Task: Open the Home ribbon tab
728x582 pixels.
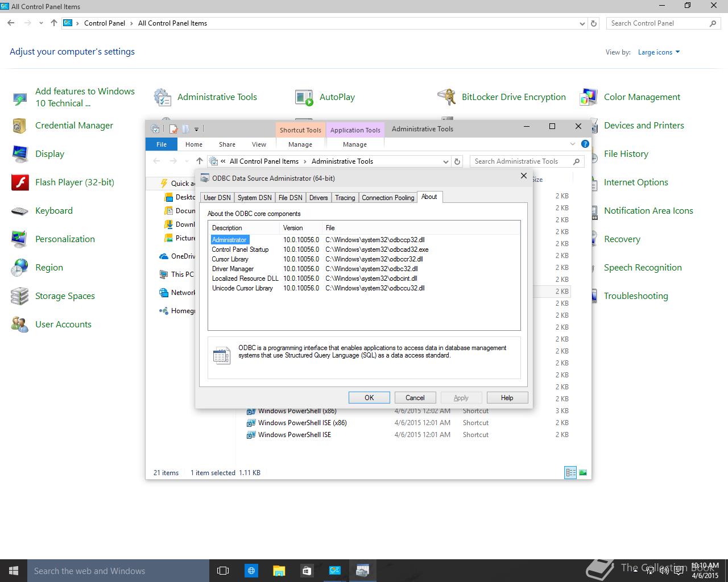Action: pos(194,144)
